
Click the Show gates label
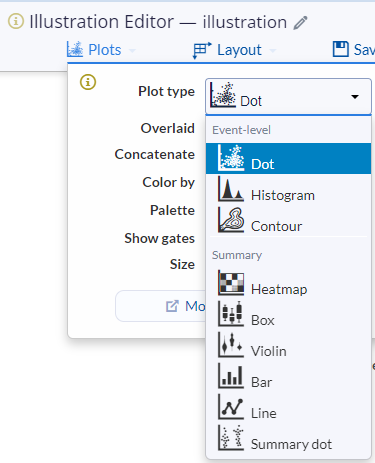click(x=160, y=238)
